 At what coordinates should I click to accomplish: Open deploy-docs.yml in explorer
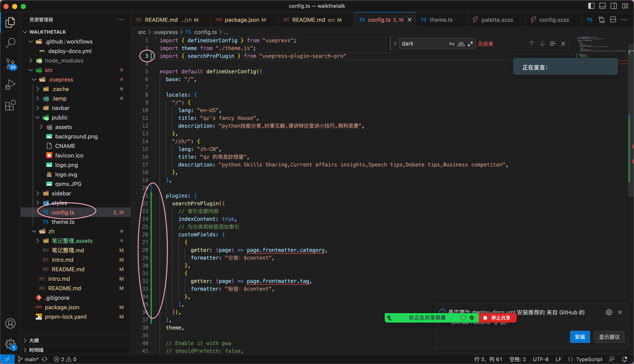(70, 51)
